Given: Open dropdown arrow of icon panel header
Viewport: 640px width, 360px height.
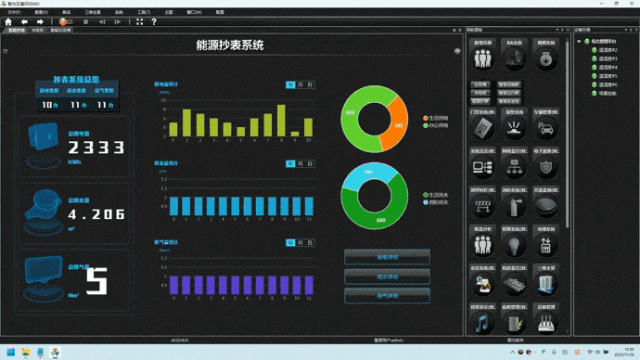Looking at the screenshot, I should pyautogui.click(x=557, y=30).
